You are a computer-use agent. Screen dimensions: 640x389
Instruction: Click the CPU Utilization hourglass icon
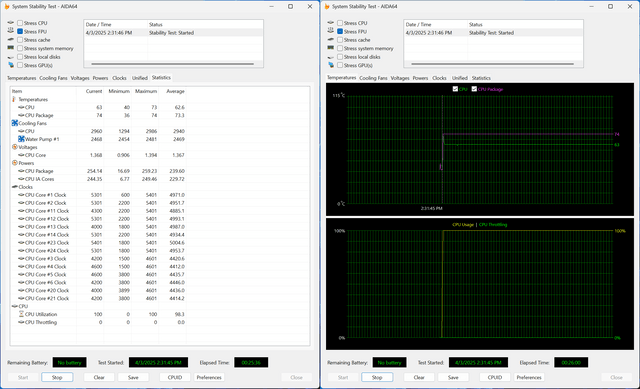(21, 314)
